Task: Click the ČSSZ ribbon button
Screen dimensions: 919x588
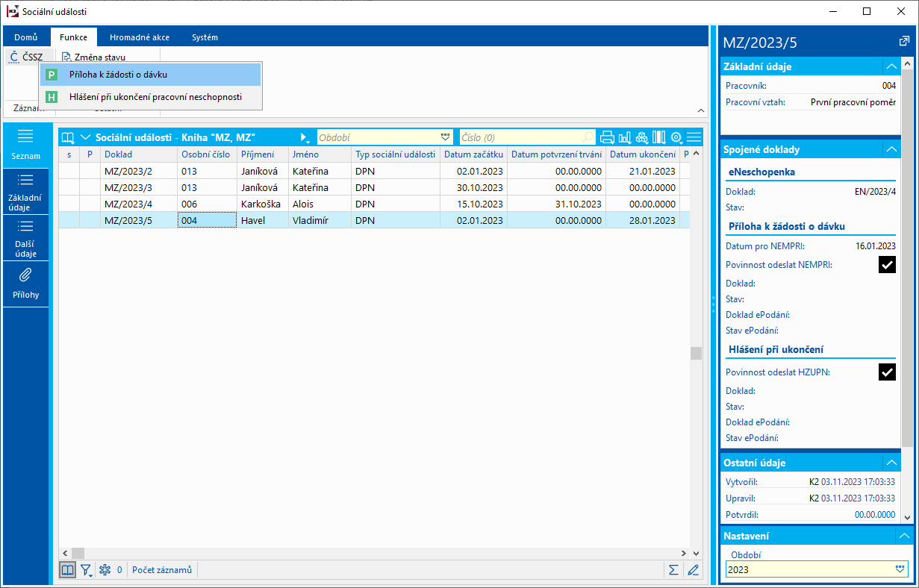Action: click(27, 57)
